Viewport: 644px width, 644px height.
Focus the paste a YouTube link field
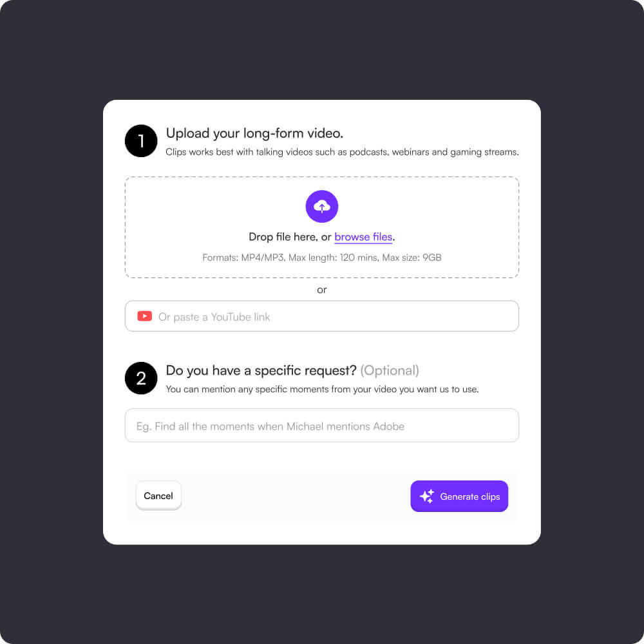[321, 316]
